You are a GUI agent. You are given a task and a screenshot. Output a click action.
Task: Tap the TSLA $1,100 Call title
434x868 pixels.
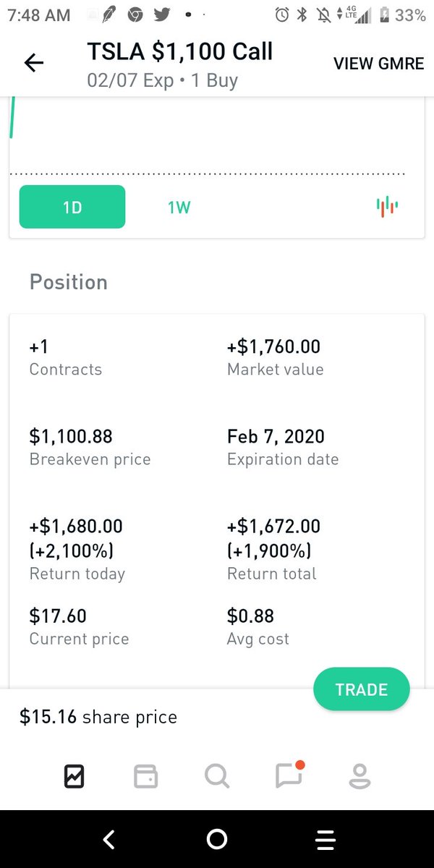coord(180,52)
